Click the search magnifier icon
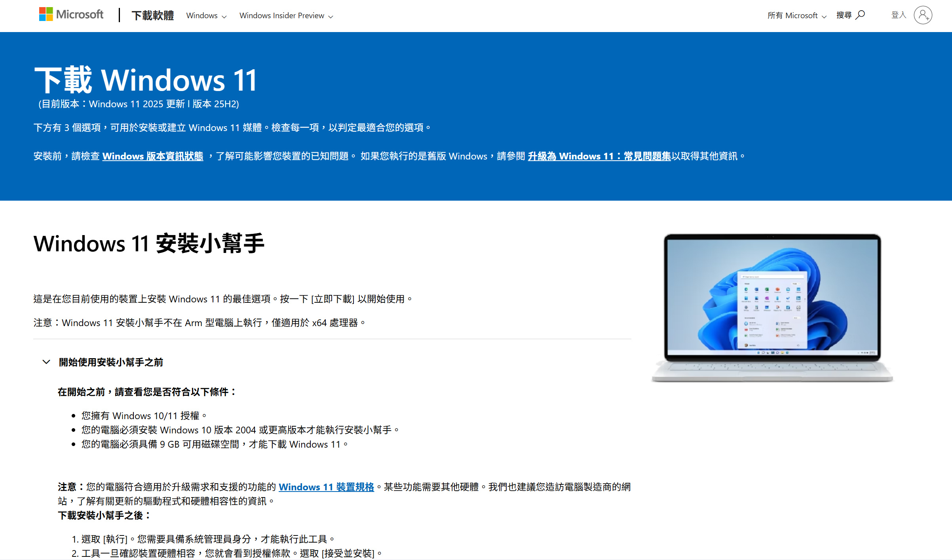The image size is (952, 560). pyautogui.click(x=860, y=15)
